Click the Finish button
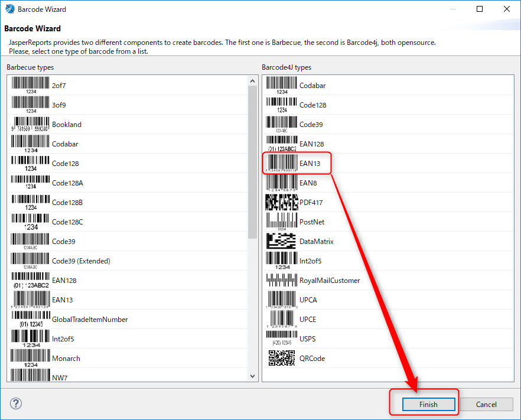 coord(428,404)
